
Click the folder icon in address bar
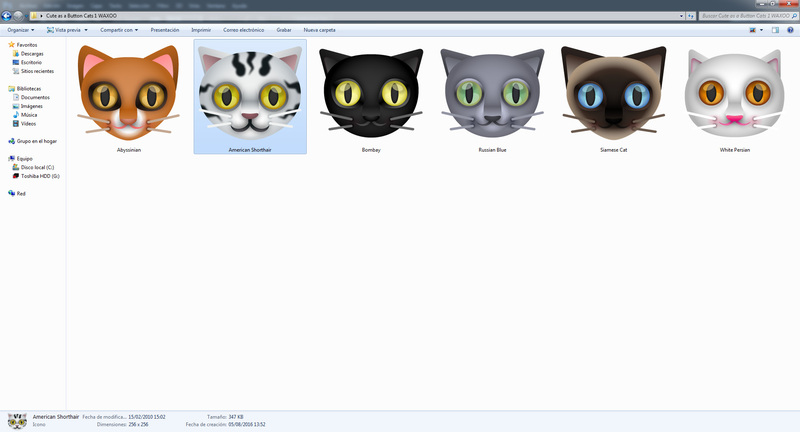pyautogui.click(x=34, y=16)
